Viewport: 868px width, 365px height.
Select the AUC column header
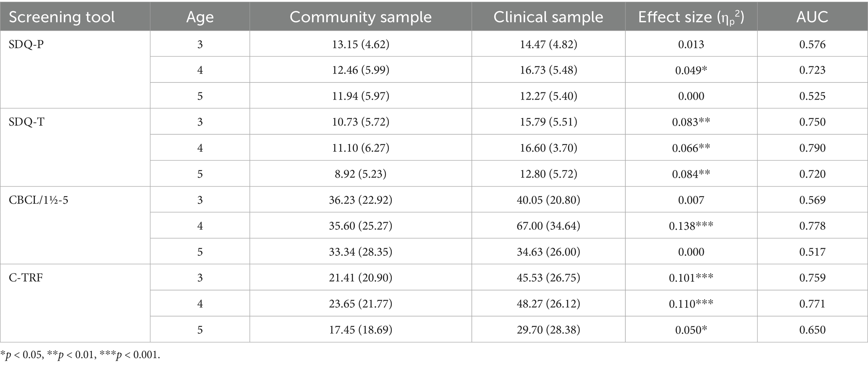[812, 17]
